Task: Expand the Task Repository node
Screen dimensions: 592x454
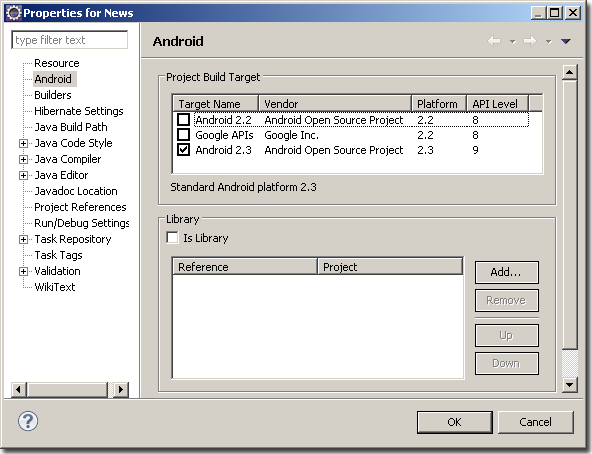Action: tap(23, 239)
